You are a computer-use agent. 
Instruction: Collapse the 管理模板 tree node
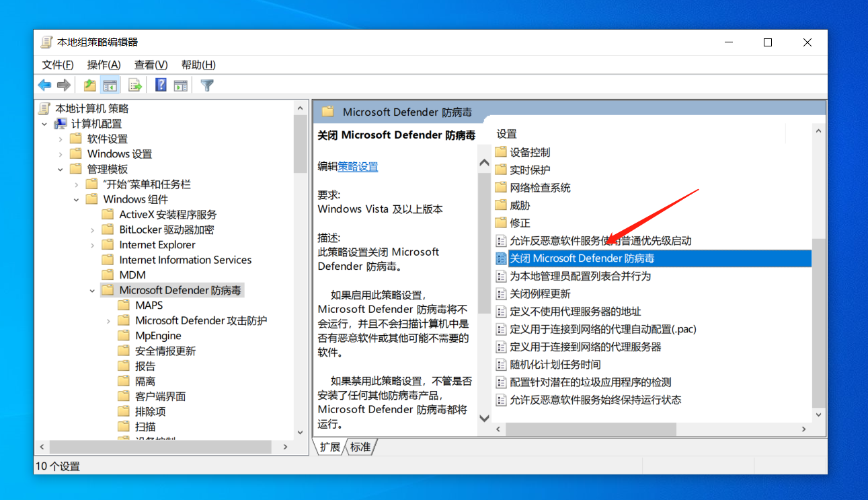point(60,168)
